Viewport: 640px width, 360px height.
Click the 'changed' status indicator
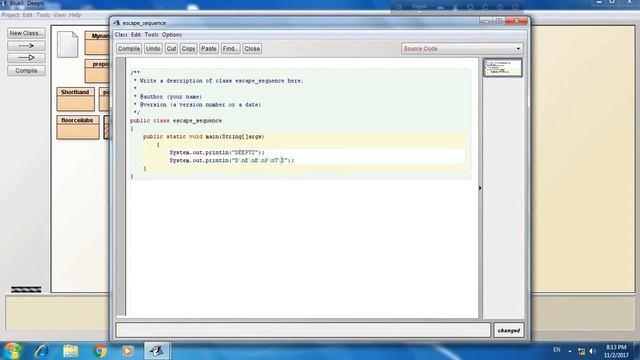[509, 330]
